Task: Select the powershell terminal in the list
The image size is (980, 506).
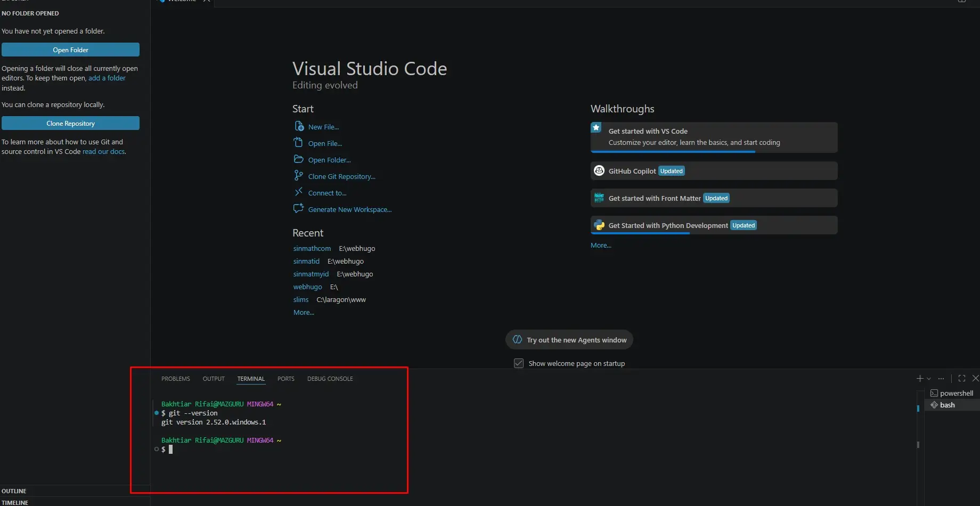Action: pos(952,393)
